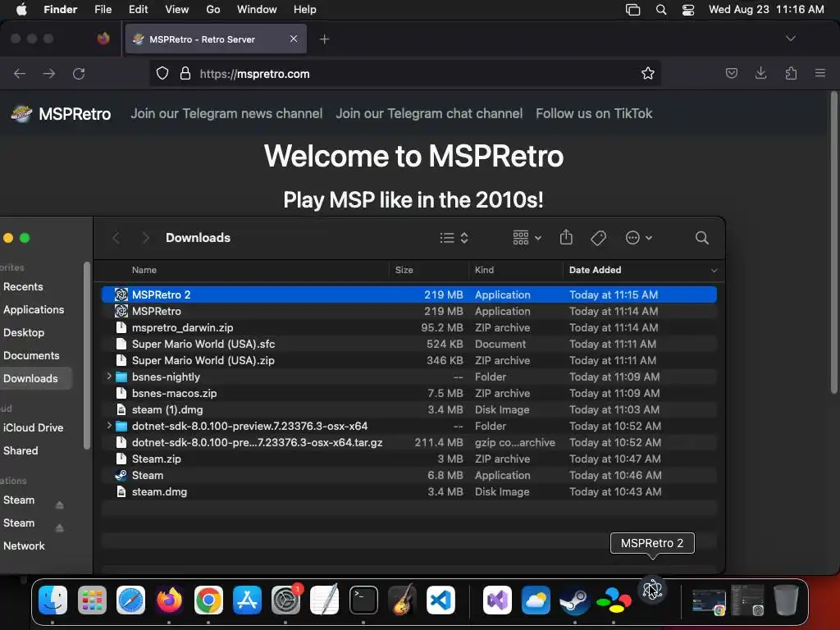Screen dimensions: 840x630
Task: Reload the Firefox page
Action: click(79, 73)
